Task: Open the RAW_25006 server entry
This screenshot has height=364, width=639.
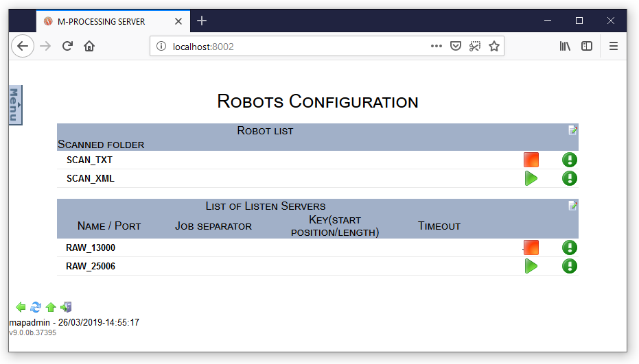Action: 91,266
